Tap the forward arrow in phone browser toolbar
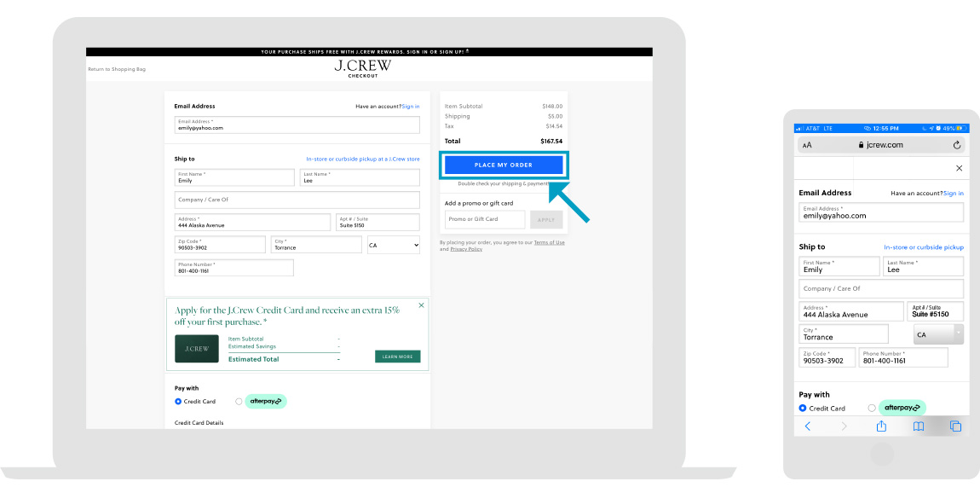This screenshot has height=493, width=980. coord(844,426)
